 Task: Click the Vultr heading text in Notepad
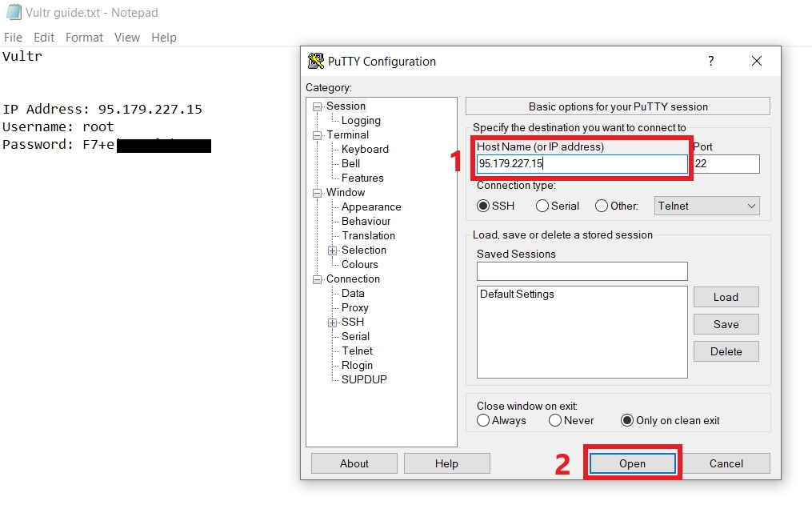coord(22,56)
